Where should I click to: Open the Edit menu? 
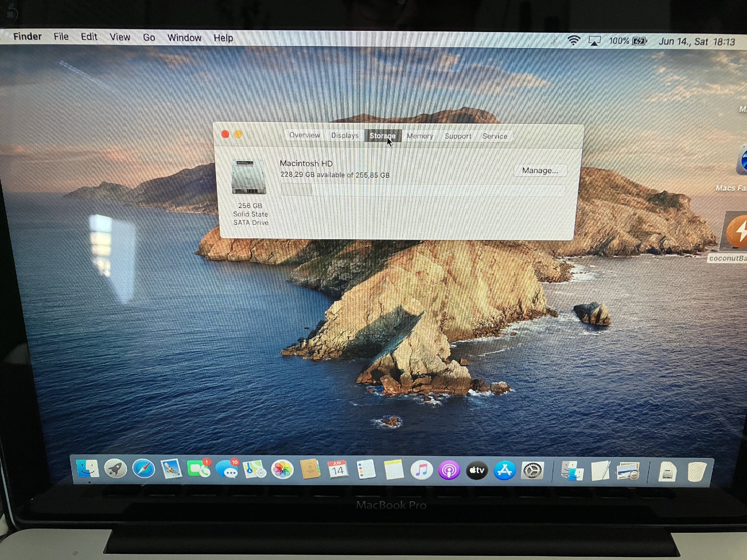coord(89,37)
